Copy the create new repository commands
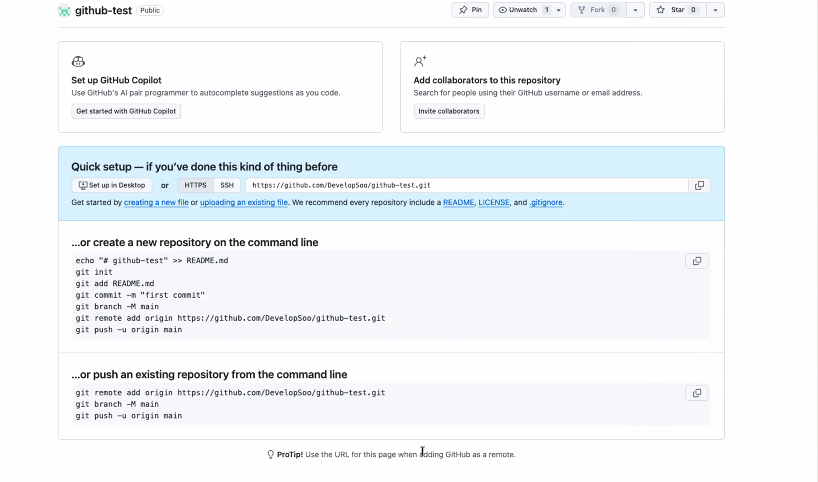Image resolution: width=818 pixels, height=482 pixels. tap(696, 261)
